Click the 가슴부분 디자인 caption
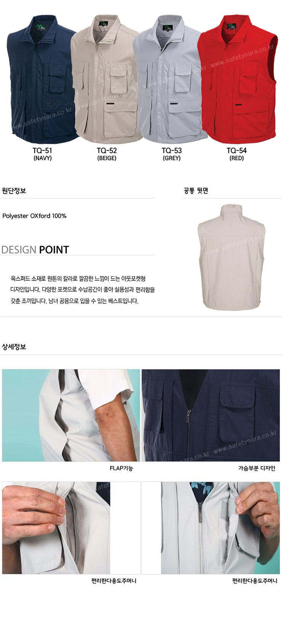The image size is (282, 644). click(x=257, y=468)
